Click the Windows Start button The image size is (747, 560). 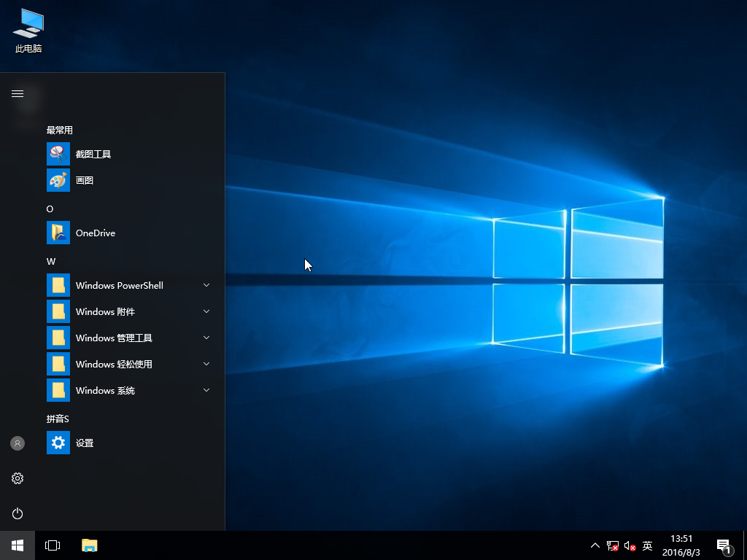click(x=18, y=545)
